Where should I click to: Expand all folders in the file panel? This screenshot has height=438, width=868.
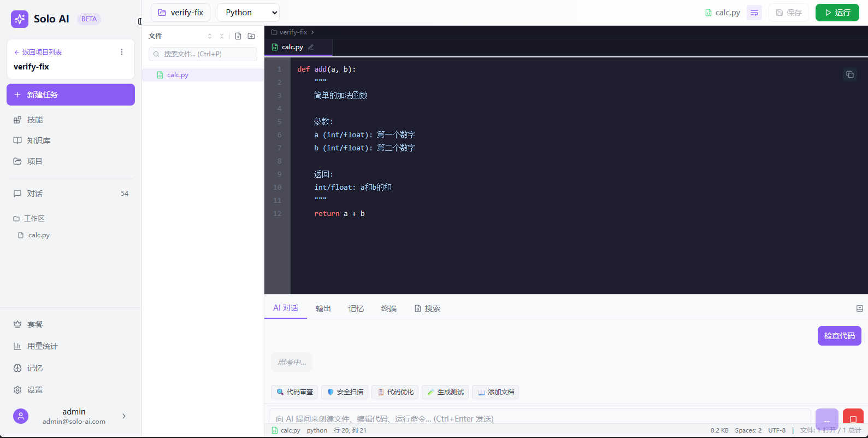tap(210, 36)
